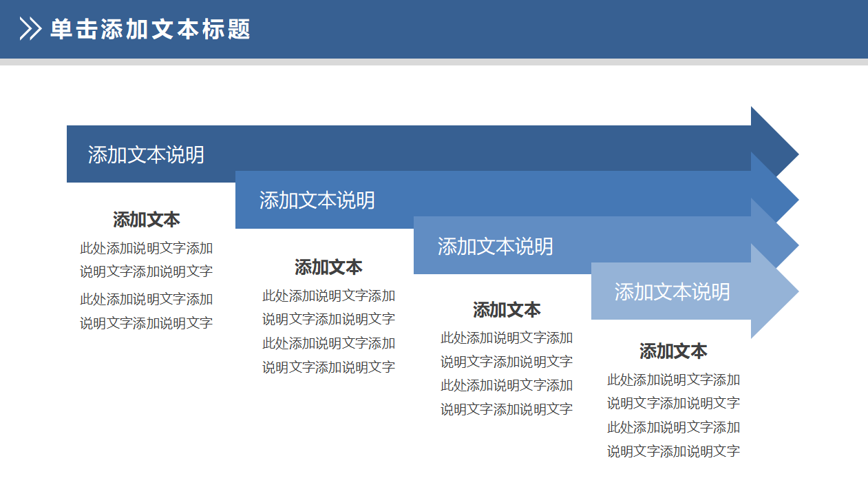This screenshot has height=485, width=868.
Task: Click bold 添加文本 heading in first column
Action: click(x=147, y=220)
